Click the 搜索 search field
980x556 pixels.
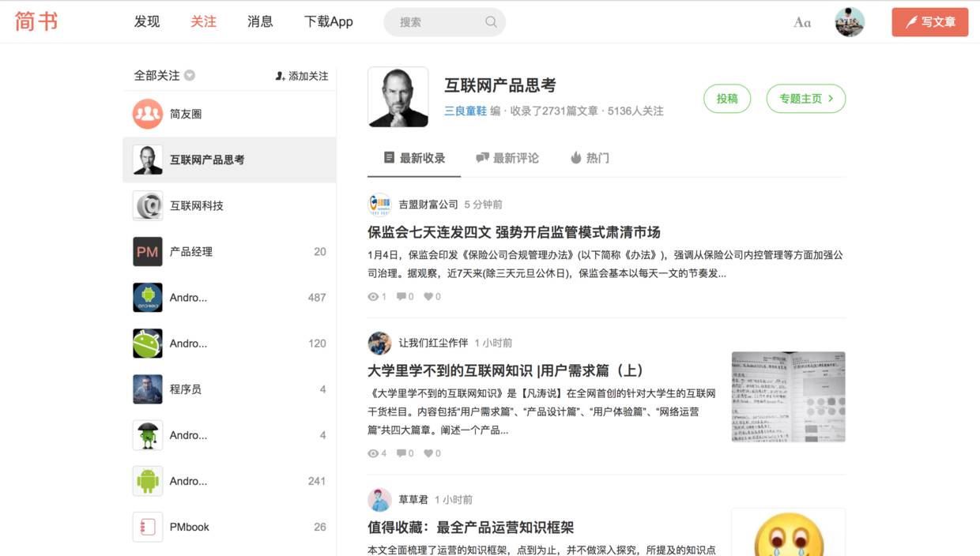tap(444, 22)
